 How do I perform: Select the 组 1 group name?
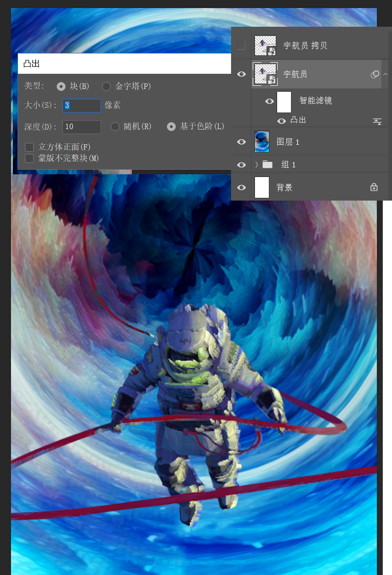[289, 165]
